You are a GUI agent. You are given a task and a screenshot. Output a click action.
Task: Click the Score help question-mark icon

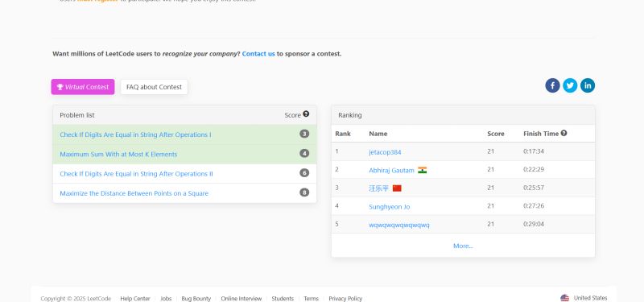click(306, 114)
